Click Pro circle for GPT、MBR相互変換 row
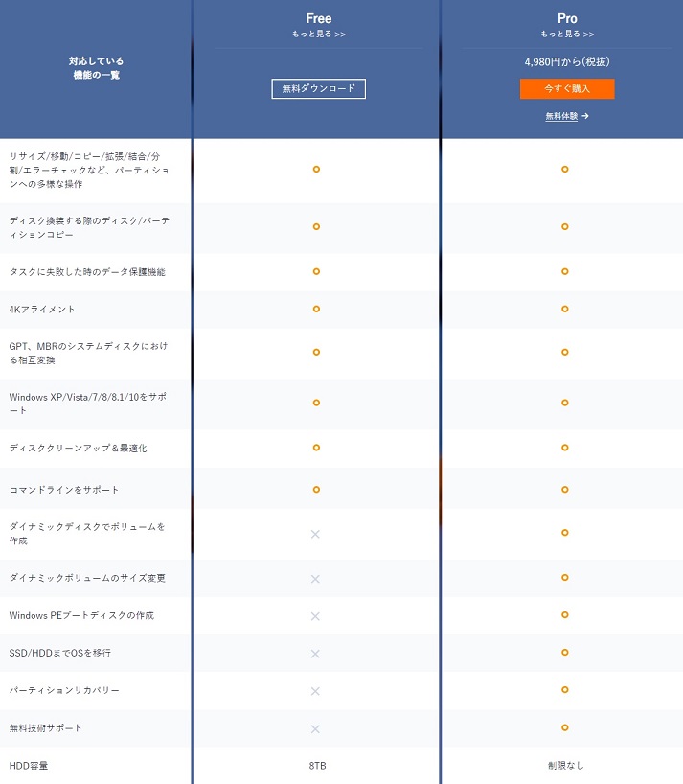The height and width of the screenshot is (784, 683). (x=564, y=352)
